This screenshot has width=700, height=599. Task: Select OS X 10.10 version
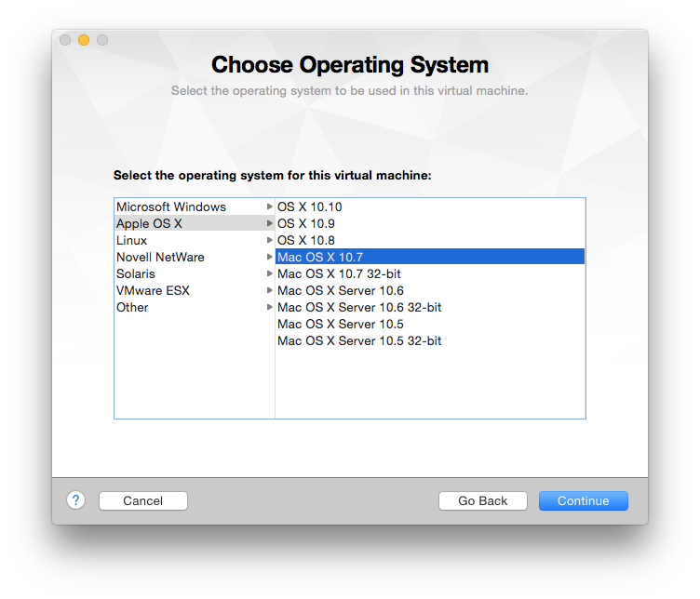click(x=430, y=206)
